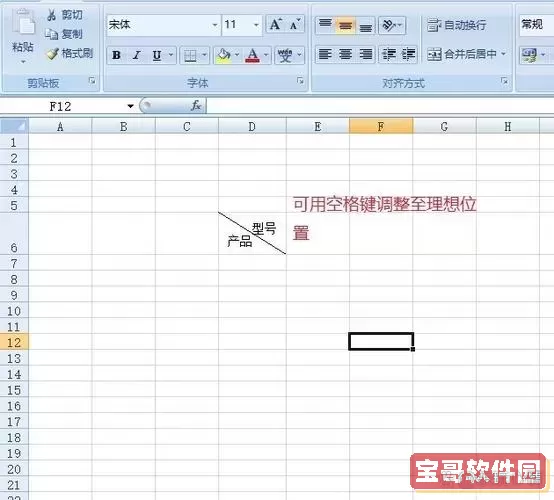554x500 pixels.
Task: Select top vertical alignment
Action: click(x=325, y=25)
